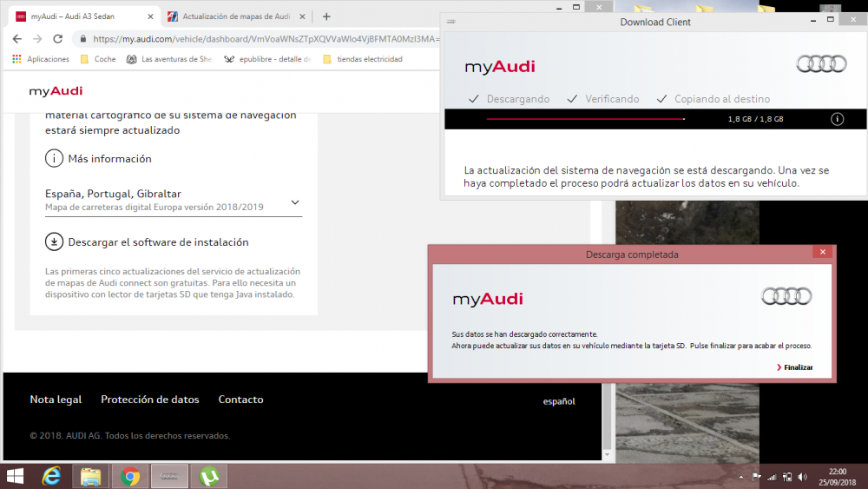Open the tiendas electricidad bookmark folder
Screen dimensions: 868x489
363,59
